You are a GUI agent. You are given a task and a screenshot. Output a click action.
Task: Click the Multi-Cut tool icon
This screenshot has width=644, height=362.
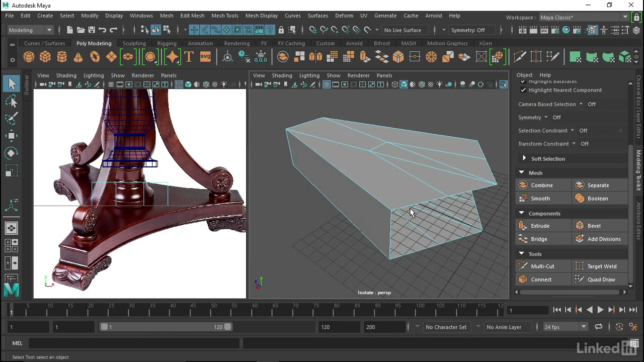coord(523,266)
